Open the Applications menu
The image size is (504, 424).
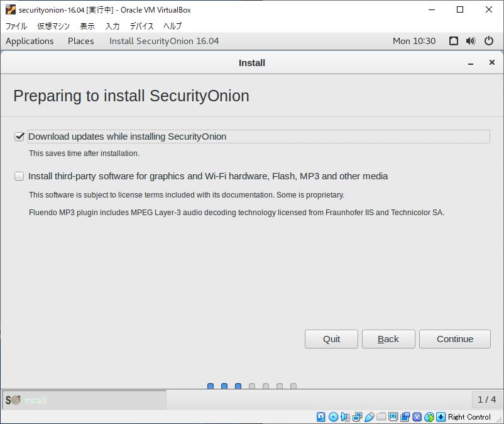pos(30,41)
